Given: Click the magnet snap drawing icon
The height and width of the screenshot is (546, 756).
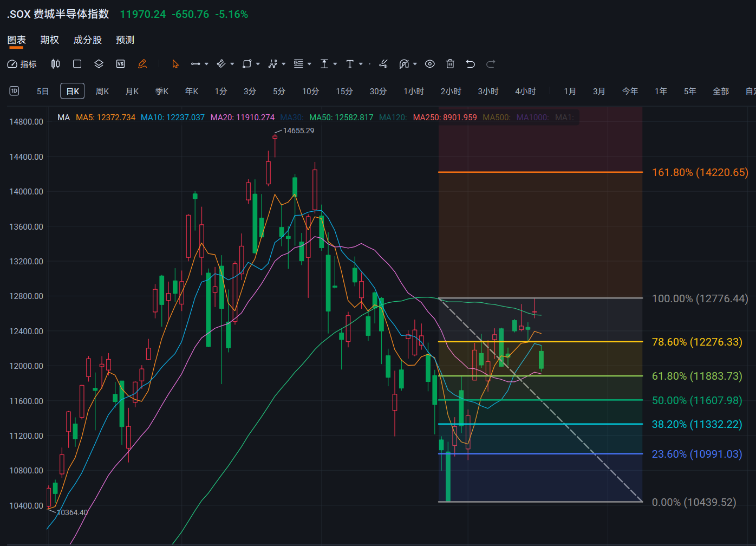Looking at the screenshot, I should tap(404, 64).
